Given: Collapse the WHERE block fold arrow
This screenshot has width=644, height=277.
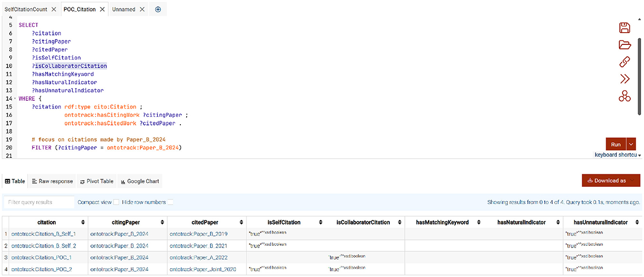Looking at the screenshot, I should [x=15, y=99].
